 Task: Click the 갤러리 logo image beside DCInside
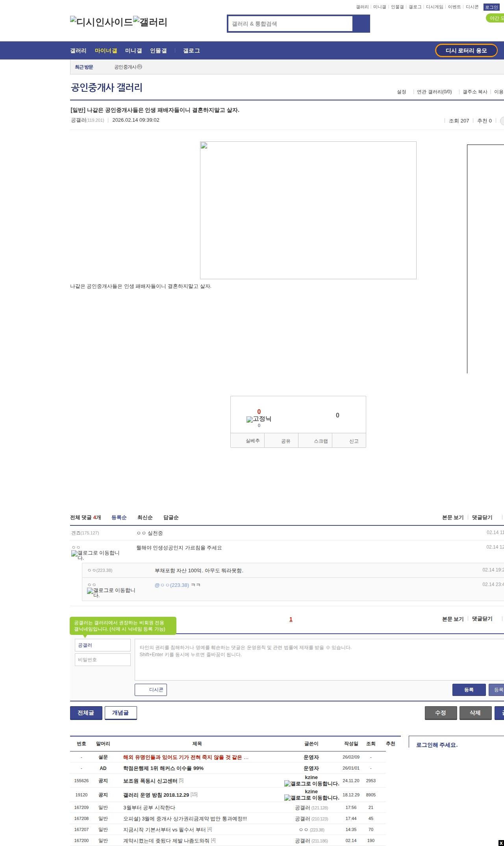[x=150, y=22]
